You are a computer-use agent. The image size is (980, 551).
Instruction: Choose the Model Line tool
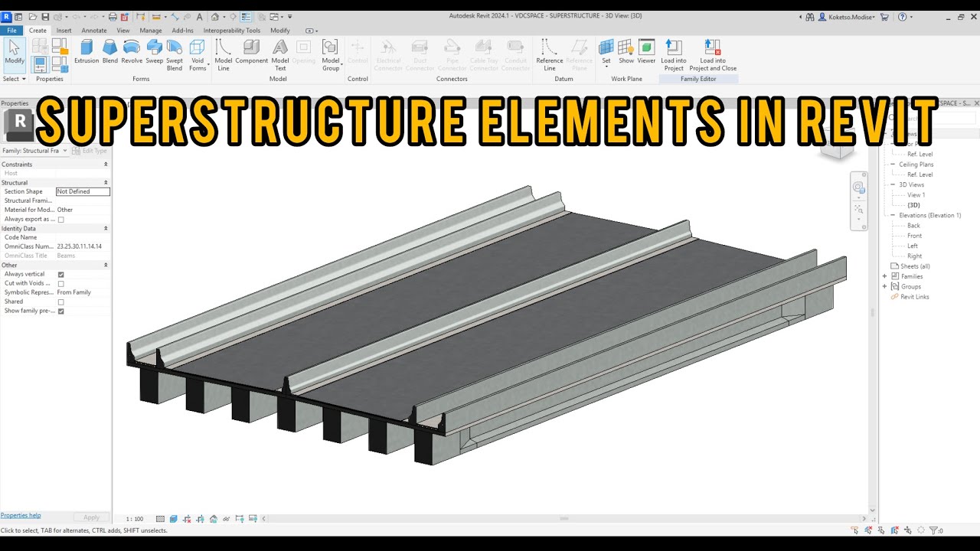click(x=223, y=55)
